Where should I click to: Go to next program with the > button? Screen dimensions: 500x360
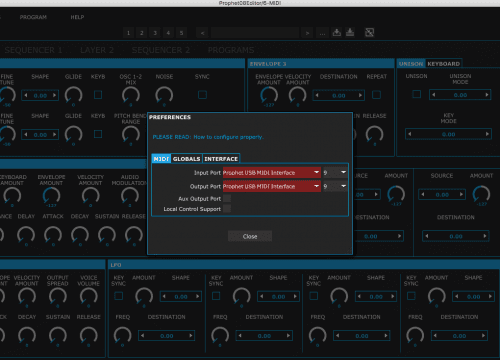point(307,33)
